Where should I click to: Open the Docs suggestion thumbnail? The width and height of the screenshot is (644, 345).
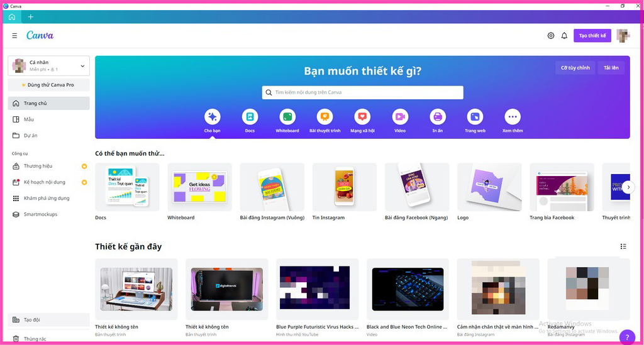127,187
